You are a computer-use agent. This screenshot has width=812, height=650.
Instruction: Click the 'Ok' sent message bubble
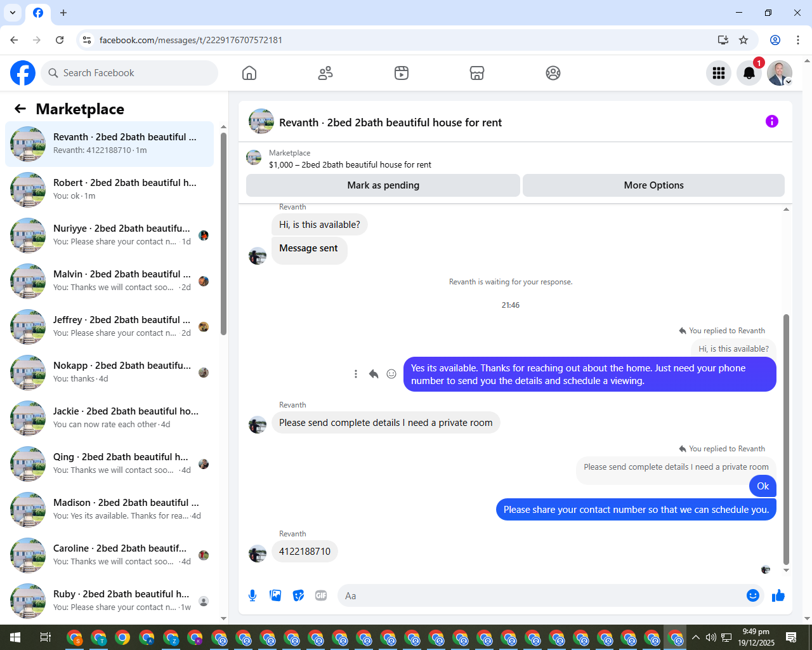point(763,486)
